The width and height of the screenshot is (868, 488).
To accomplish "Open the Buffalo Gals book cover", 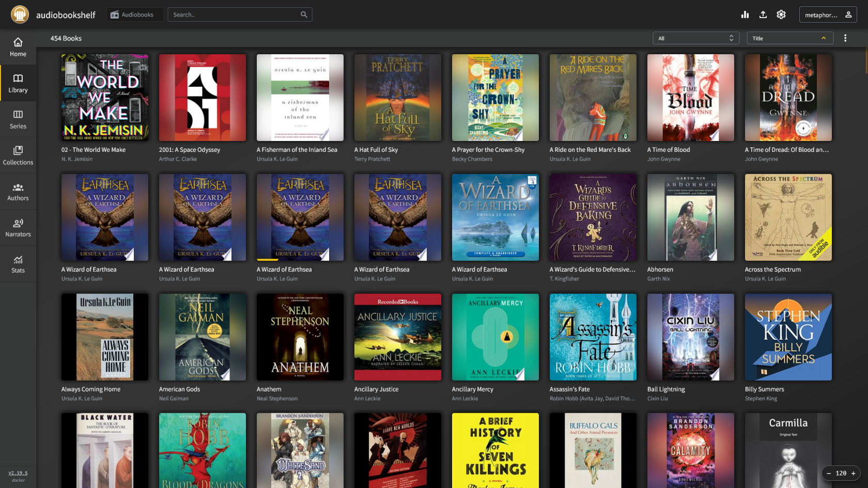I will [x=593, y=450].
